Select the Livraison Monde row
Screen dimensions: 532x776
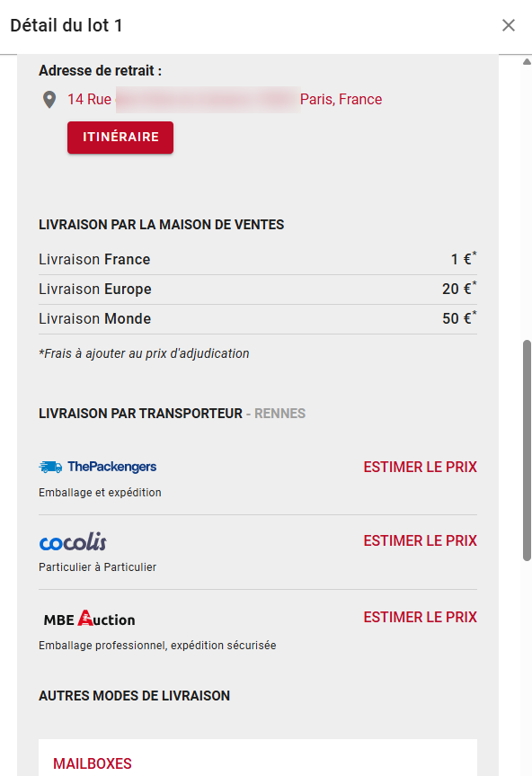[x=258, y=319]
